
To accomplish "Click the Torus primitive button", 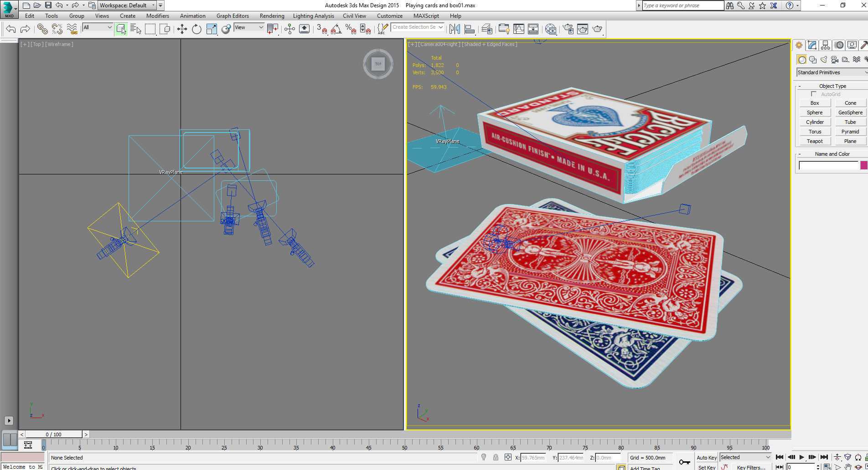I will pos(815,132).
